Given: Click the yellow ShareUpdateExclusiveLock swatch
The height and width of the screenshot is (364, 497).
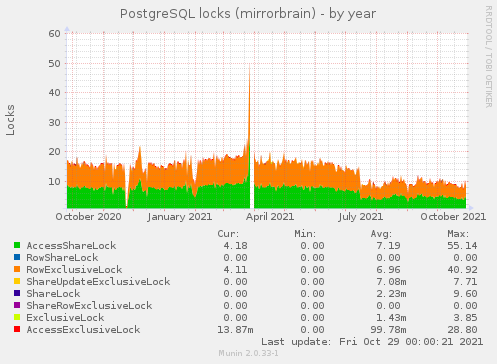Looking at the screenshot, I should click(x=17, y=281).
